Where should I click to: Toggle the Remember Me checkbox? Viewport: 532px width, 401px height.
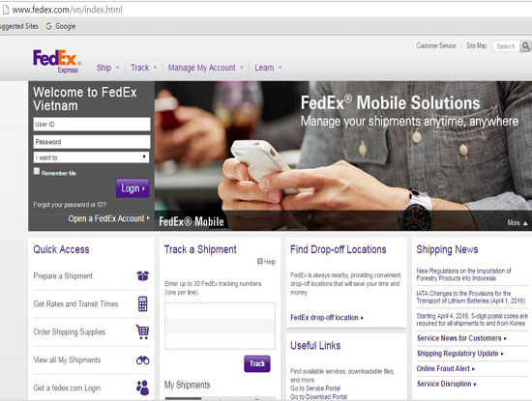37,171
